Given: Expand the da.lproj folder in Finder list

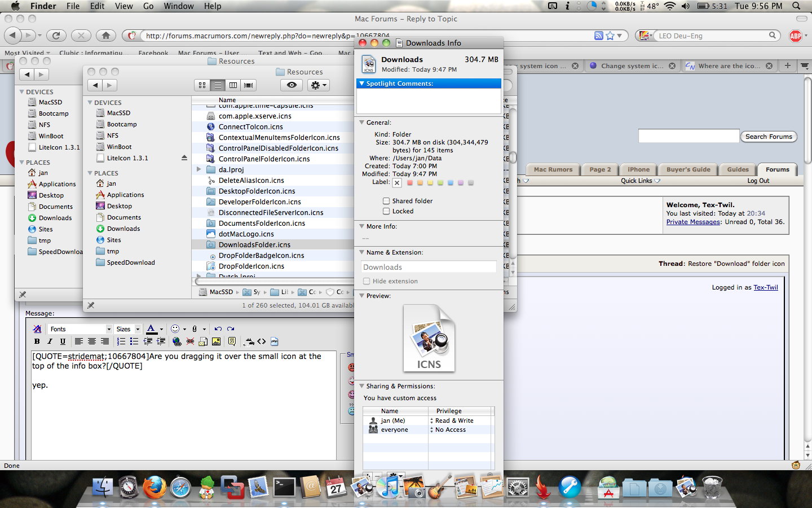Looking at the screenshot, I should 198,169.
